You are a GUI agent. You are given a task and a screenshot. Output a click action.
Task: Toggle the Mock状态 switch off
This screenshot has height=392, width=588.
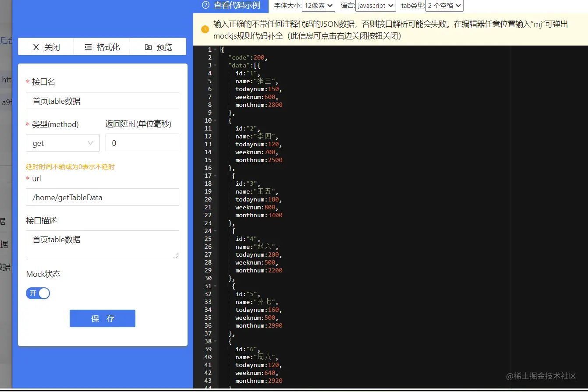tap(38, 293)
